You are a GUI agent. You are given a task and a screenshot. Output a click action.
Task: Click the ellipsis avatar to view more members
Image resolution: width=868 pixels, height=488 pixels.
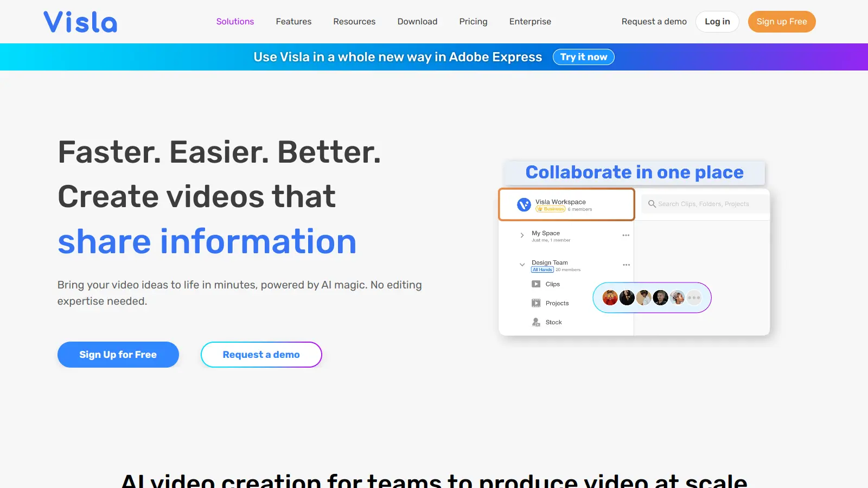coord(694,298)
